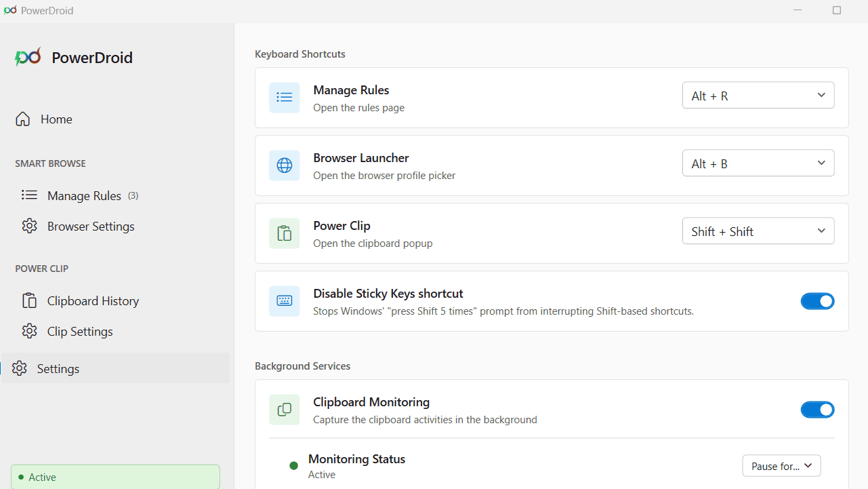This screenshot has height=489, width=868.
Task: Open the Shift + Shift shortcut dropdown
Action: pyautogui.click(x=758, y=231)
